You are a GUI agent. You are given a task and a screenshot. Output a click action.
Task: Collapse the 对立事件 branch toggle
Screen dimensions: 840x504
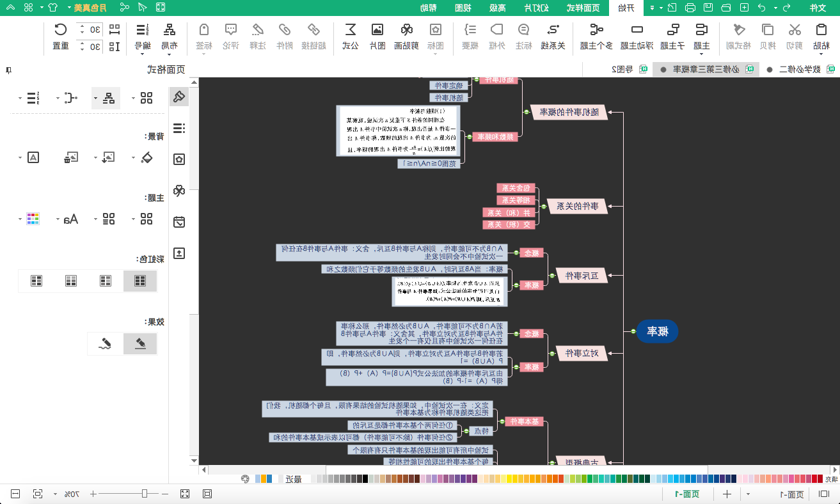pos(551,352)
